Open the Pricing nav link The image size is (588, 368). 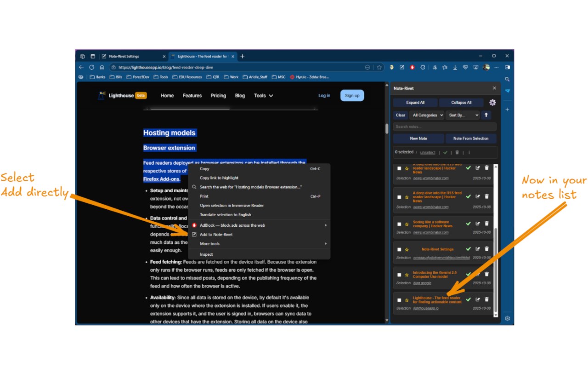218,96
